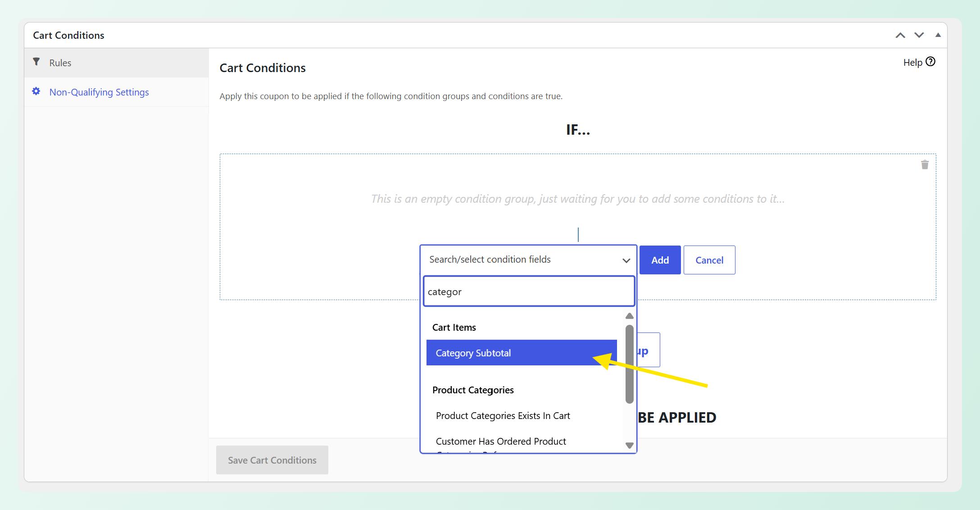Open Help question mark icon

pos(930,62)
